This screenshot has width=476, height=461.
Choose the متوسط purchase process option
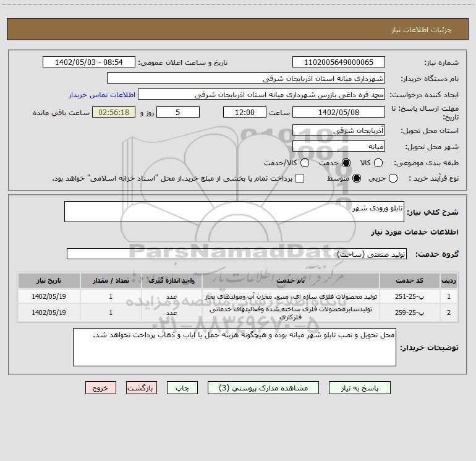[x=357, y=178]
